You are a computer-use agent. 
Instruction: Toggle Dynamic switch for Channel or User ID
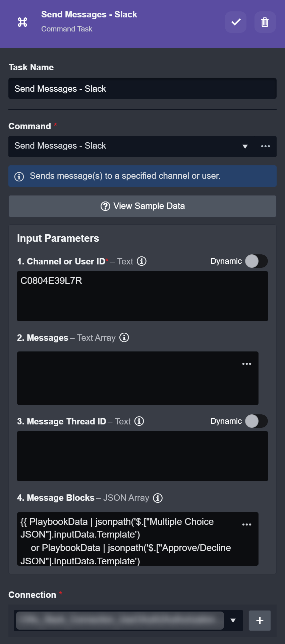(x=256, y=261)
